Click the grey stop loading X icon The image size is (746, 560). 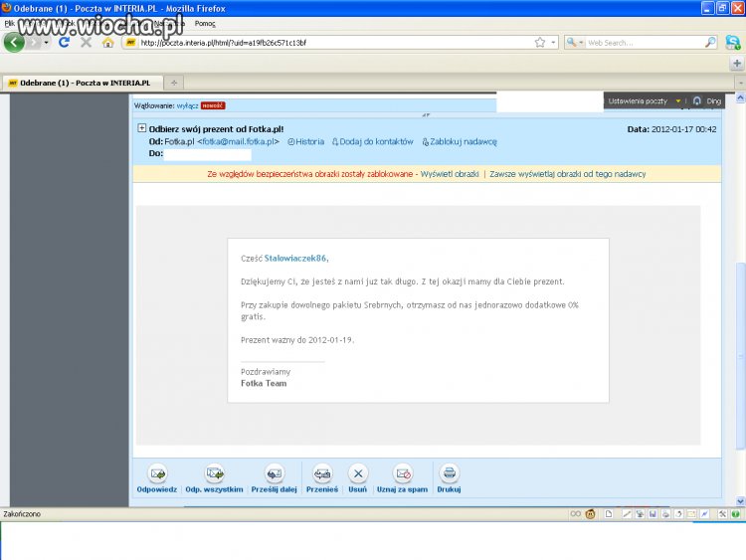tap(87, 43)
